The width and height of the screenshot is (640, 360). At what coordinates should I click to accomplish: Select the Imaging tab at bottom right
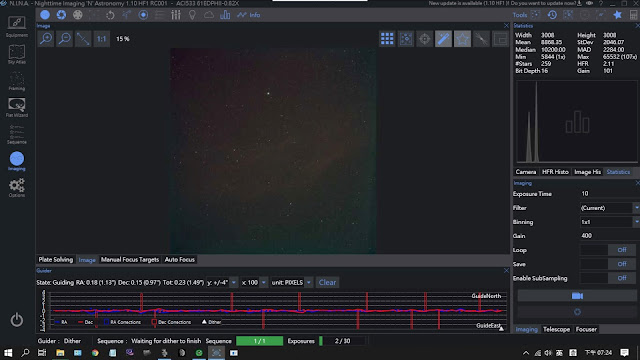(527, 329)
